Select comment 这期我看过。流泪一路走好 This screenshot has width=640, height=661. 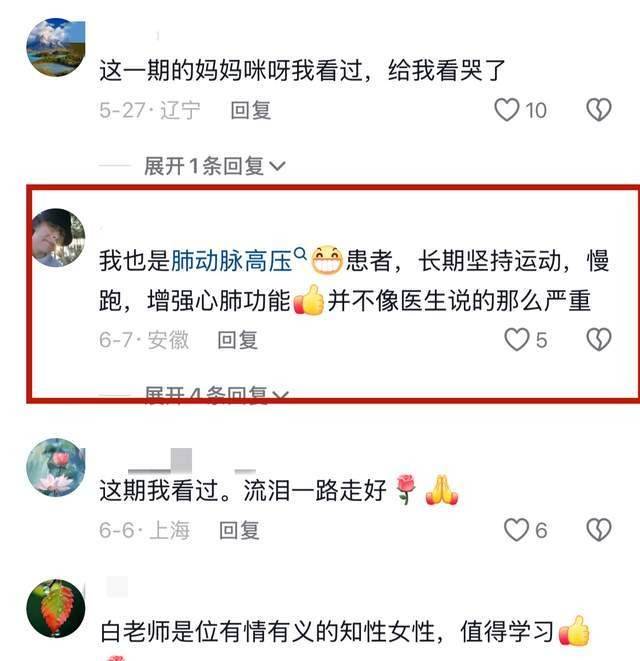tap(279, 490)
